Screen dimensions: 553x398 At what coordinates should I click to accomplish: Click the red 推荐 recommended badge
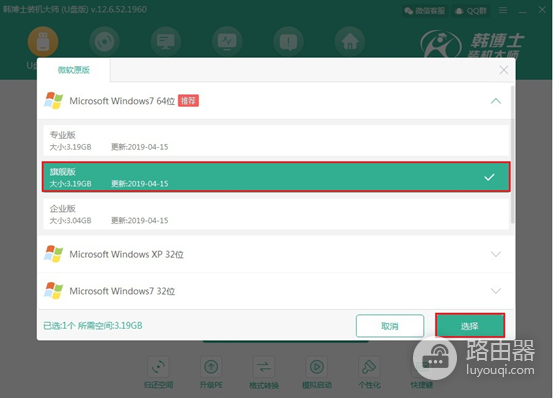pyautogui.click(x=188, y=101)
